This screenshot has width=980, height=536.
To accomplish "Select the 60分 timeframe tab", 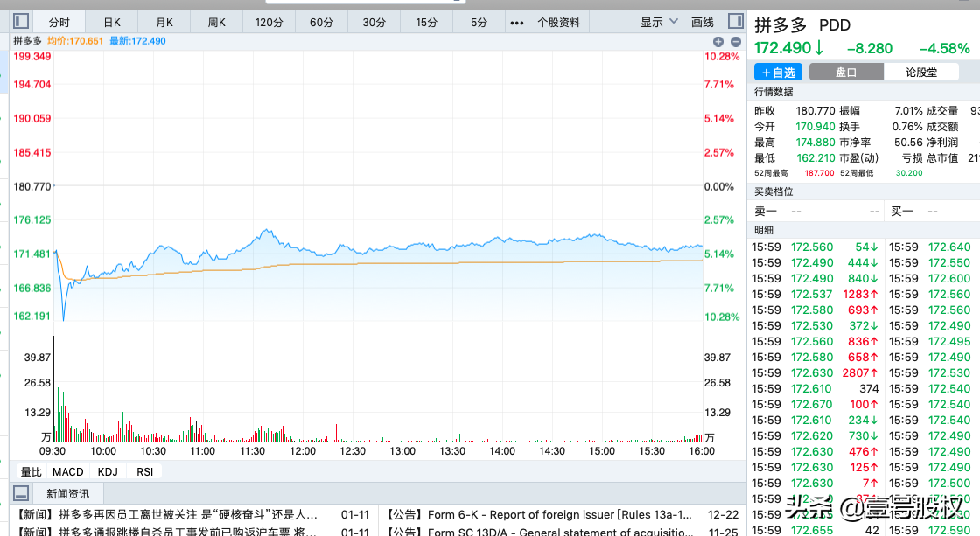I will (x=321, y=23).
